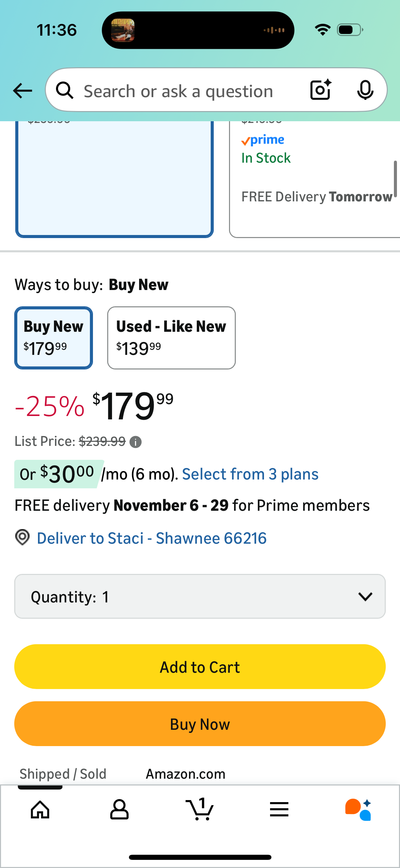400x868 pixels.
Task: Select the Buy New option
Action: click(54, 338)
